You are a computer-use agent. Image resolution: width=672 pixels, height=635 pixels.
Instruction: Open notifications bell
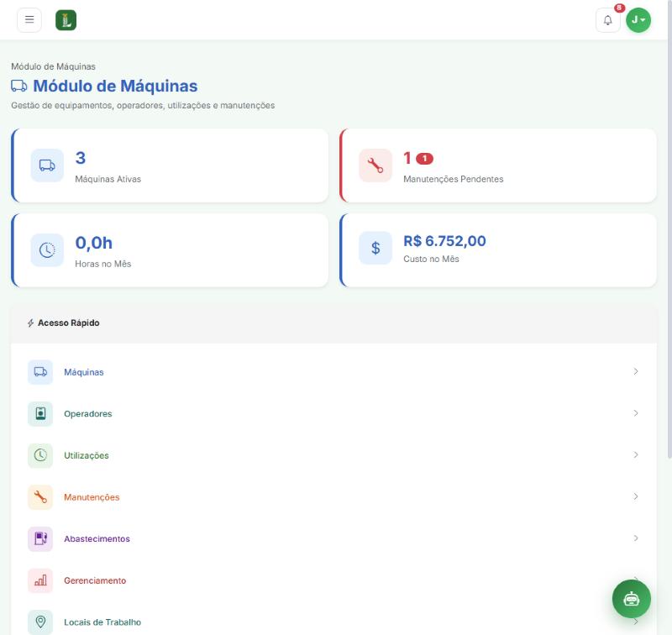click(607, 20)
